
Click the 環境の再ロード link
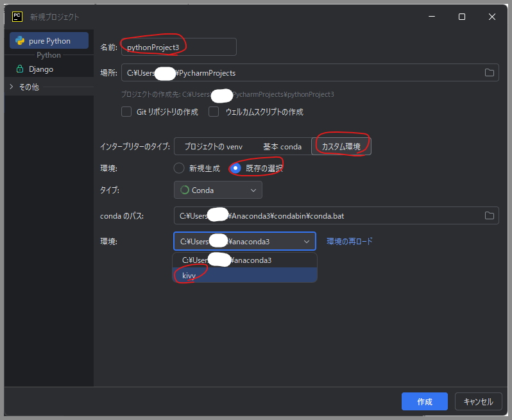coord(350,241)
